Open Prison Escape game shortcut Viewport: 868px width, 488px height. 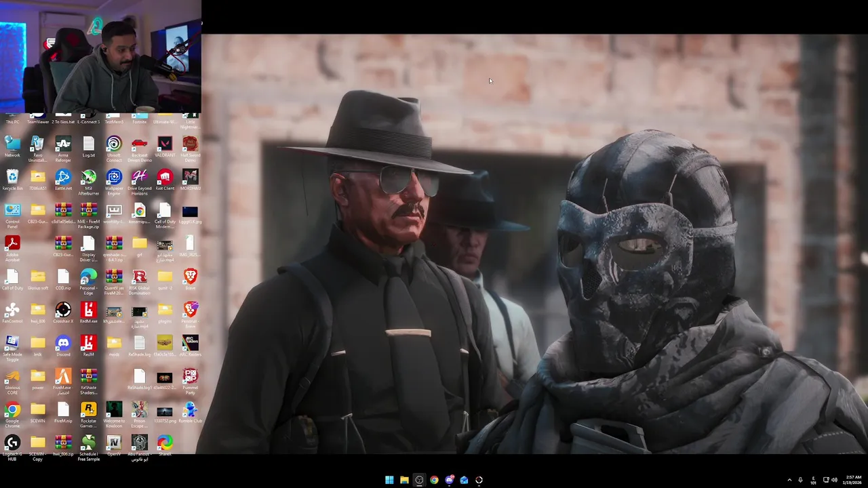139,415
